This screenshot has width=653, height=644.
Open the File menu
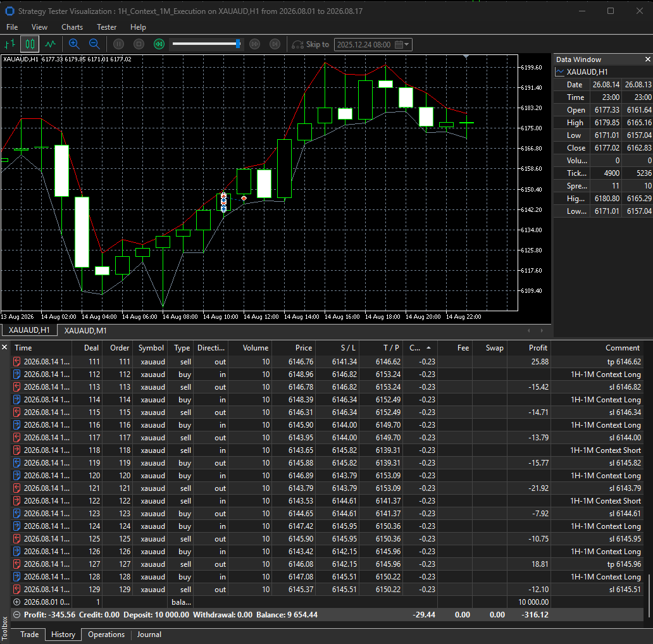pos(12,27)
